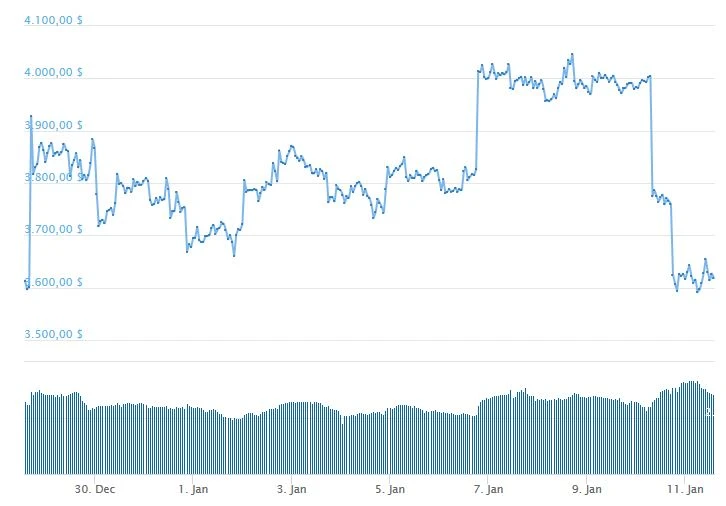Select the 3.500,00 $ axis label
The width and height of the screenshot is (726, 506).
pyautogui.click(x=54, y=335)
